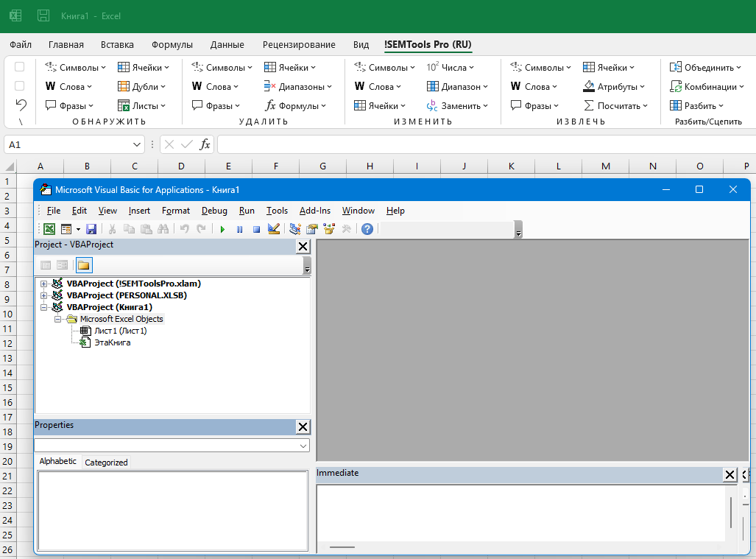Select ЭтаКнига in the project tree
This screenshot has height=559, width=756.
click(113, 343)
